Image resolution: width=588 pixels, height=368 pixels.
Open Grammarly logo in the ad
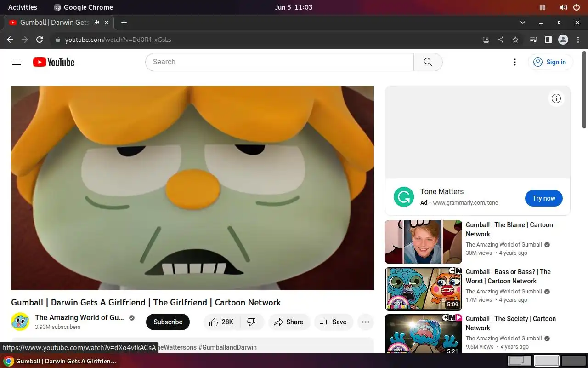[x=404, y=197]
